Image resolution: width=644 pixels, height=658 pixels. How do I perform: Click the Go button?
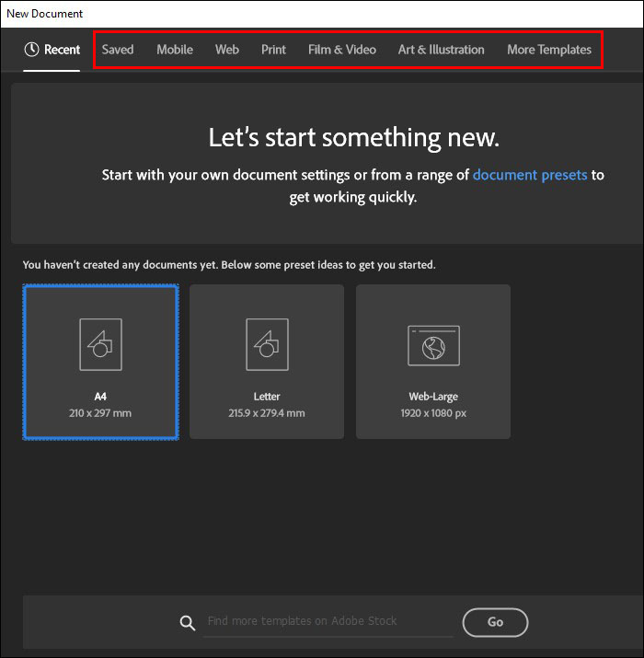pyautogui.click(x=495, y=622)
